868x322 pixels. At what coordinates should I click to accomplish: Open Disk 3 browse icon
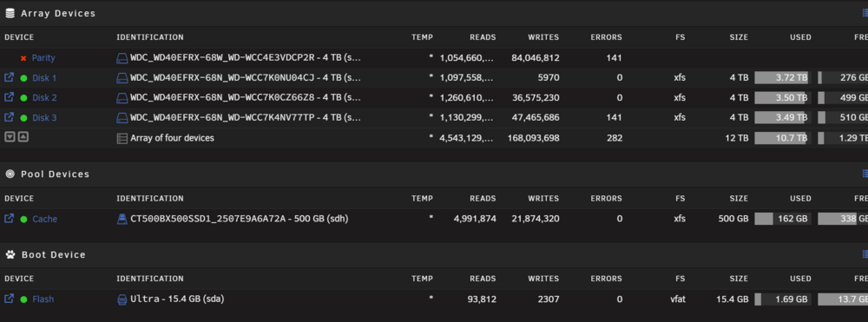(10, 117)
